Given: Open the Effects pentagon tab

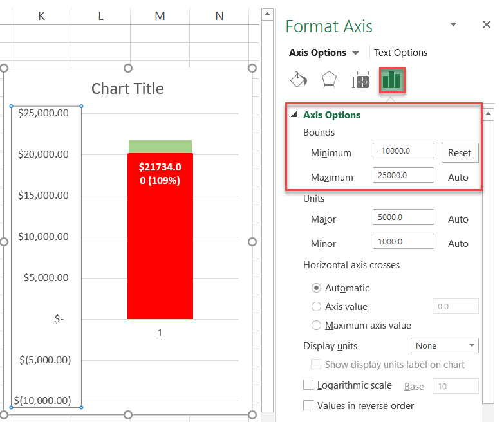Looking at the screenshot, I should click(329, 80).
